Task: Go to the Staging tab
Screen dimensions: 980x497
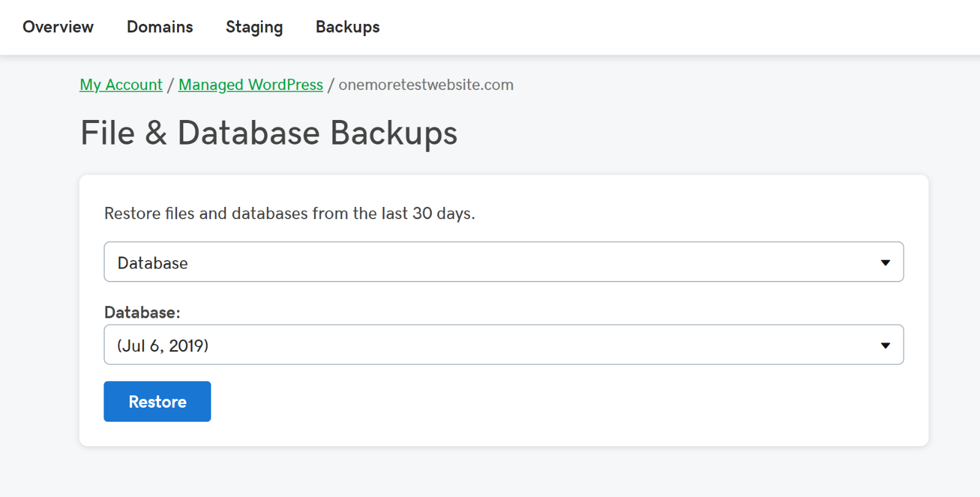Action: click(254, 28)
